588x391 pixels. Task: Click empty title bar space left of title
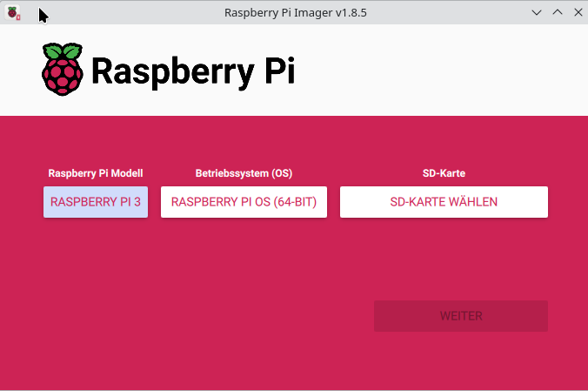coord(130,13)
